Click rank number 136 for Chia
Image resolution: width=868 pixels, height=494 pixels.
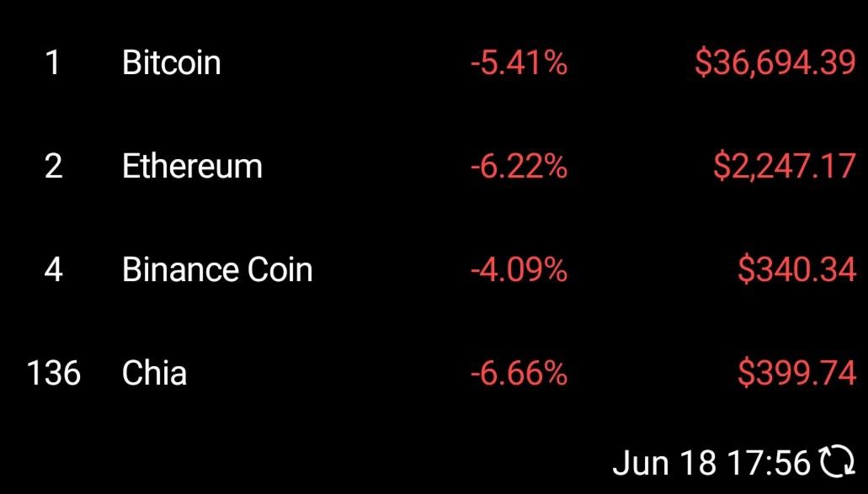click(x=54, y=373)
